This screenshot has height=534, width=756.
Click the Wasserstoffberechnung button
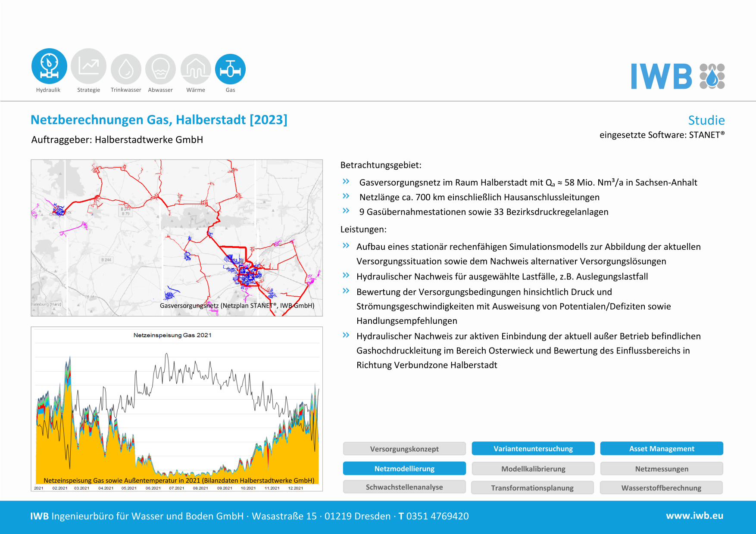661,487
